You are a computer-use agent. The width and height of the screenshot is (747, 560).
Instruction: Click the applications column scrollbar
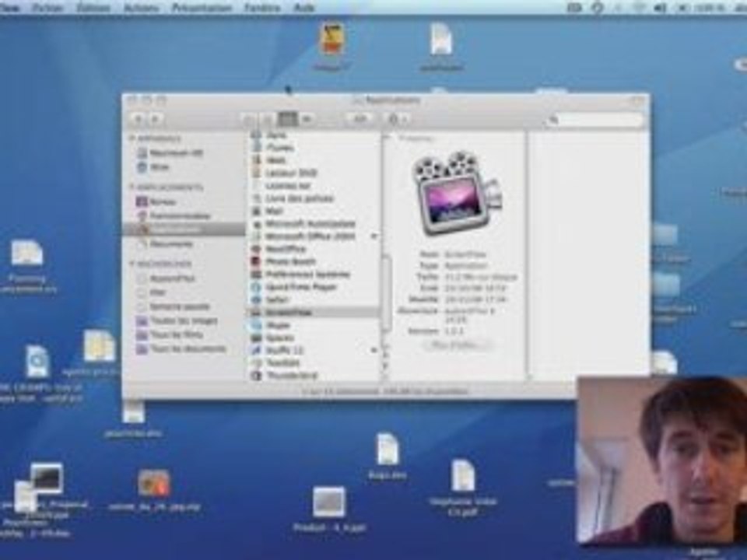click(387, 293)
